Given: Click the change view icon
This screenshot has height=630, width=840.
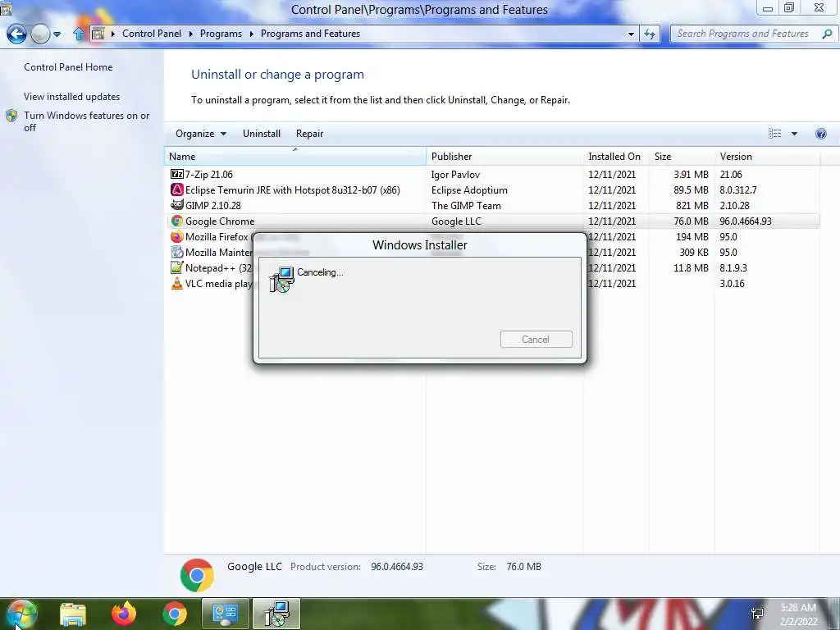Looking at the screenshot, I should point(774,134).
